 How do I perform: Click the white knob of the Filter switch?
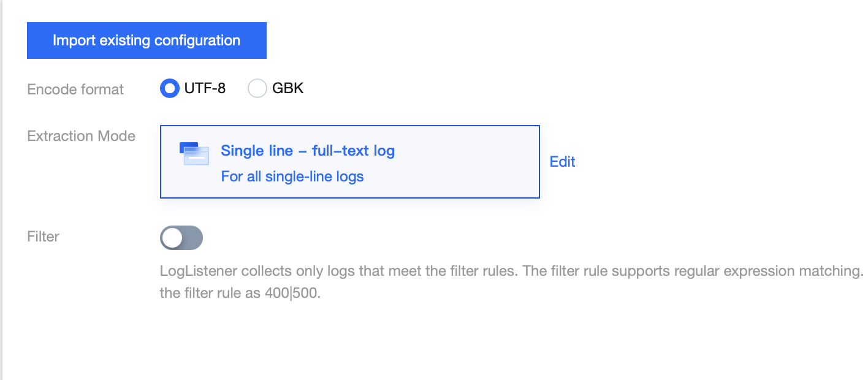coord(173,238)
